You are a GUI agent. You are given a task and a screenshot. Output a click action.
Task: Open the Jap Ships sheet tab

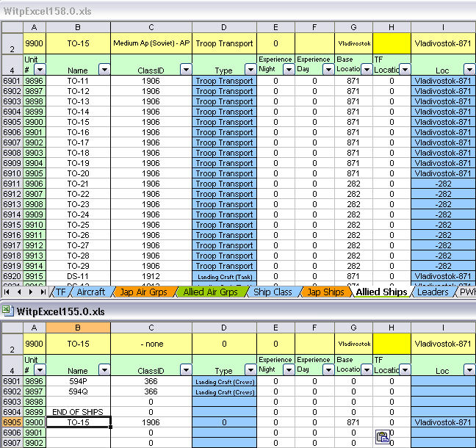[x=325, y=292]
